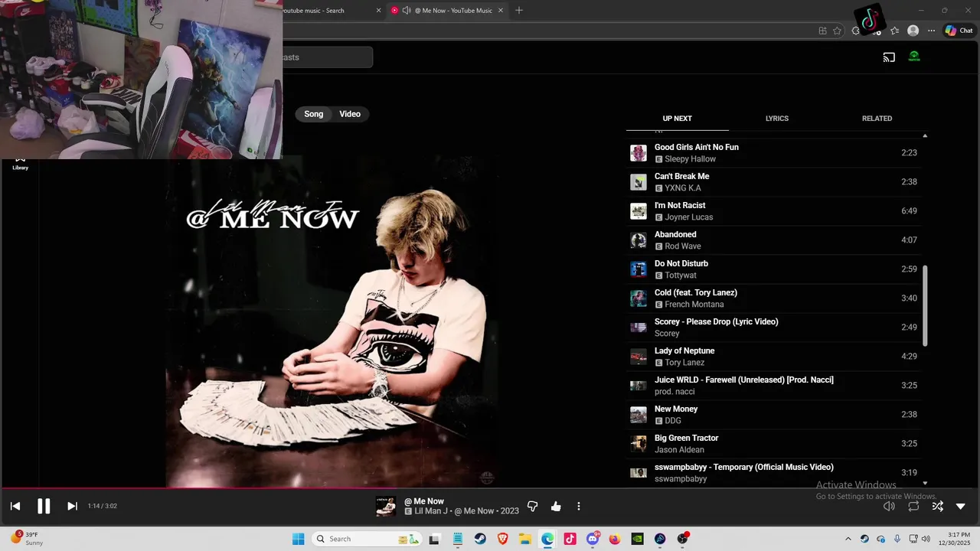This screenshot has height=551, width=980.
Task: Toggle repeat mode
Action: tap(913, 506)
